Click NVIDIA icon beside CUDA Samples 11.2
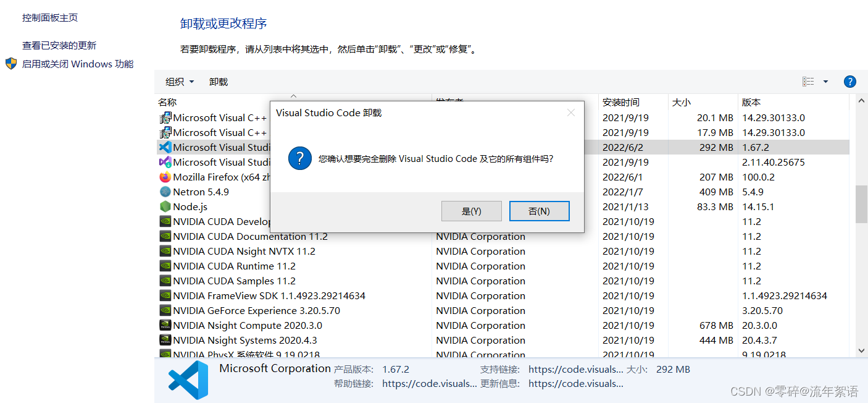This screenshot has width=868, height=403. coord(165,281)
